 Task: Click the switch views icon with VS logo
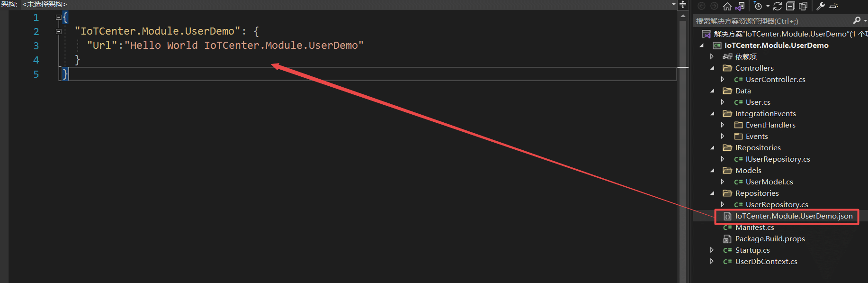pyautogui.click(x=741, y=6)
